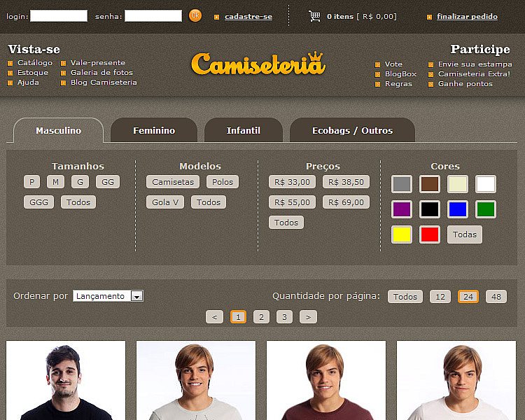This screenshot has height=420, width=525.
Task: Click the orange bullet beside finalizar pedido
Action: (429, 17)
